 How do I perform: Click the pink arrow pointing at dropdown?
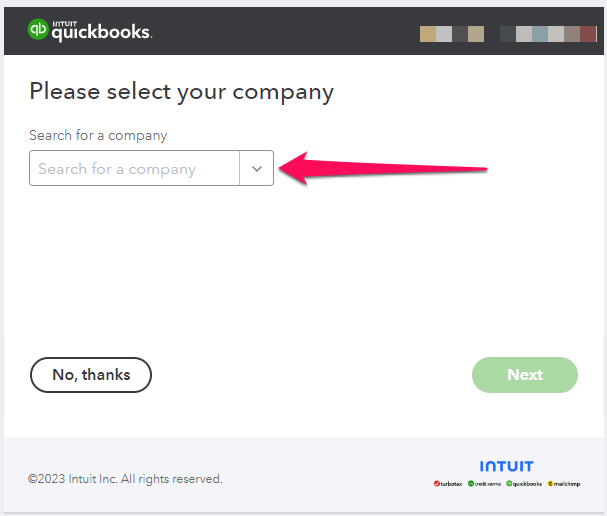[x=383, y=168]
